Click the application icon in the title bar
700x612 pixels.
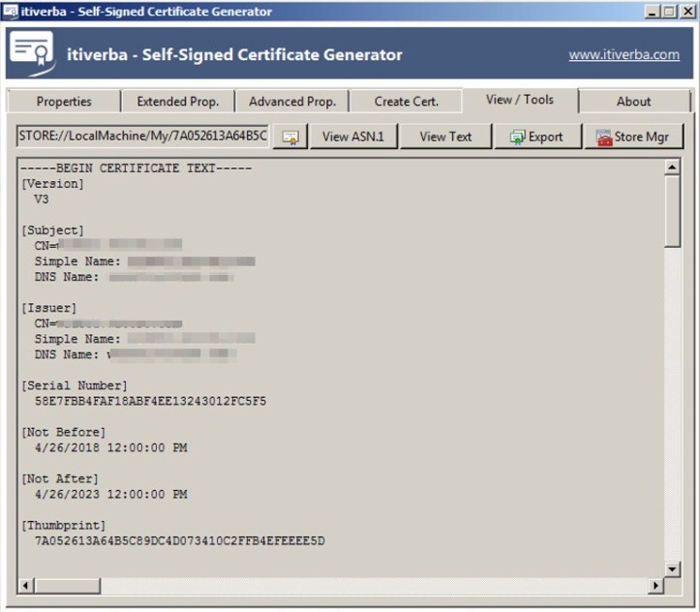coord(11,12)
